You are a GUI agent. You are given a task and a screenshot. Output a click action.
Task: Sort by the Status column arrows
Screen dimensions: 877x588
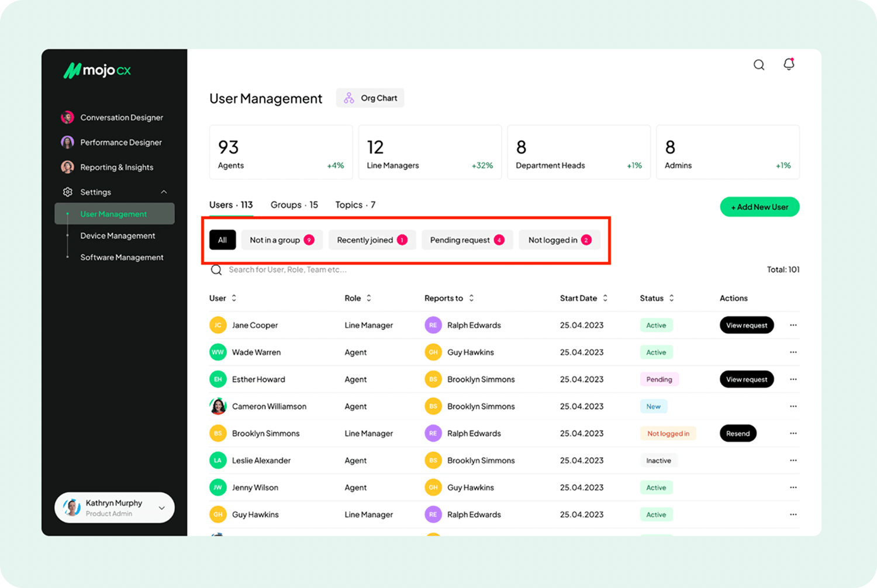click(672, 298)
